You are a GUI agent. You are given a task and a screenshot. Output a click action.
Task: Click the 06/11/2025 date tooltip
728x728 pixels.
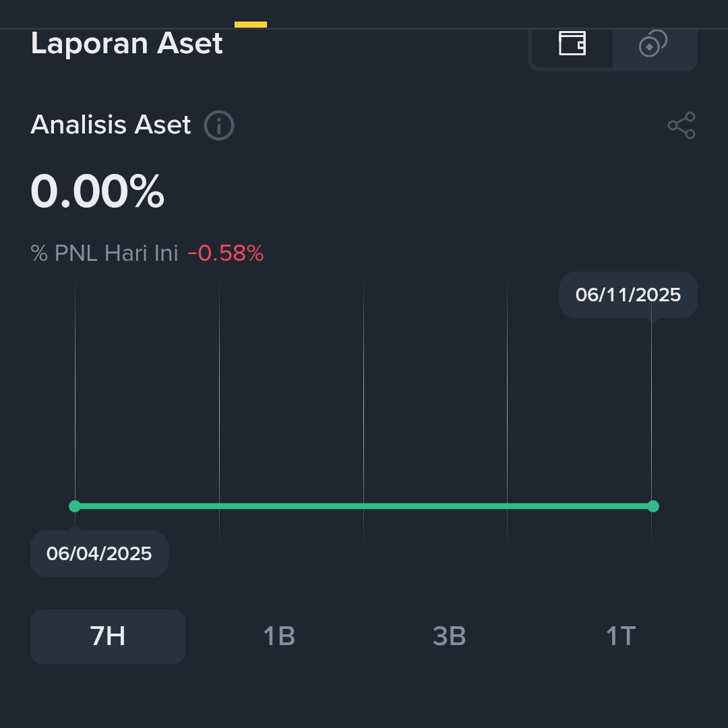(x=628, y=295)
